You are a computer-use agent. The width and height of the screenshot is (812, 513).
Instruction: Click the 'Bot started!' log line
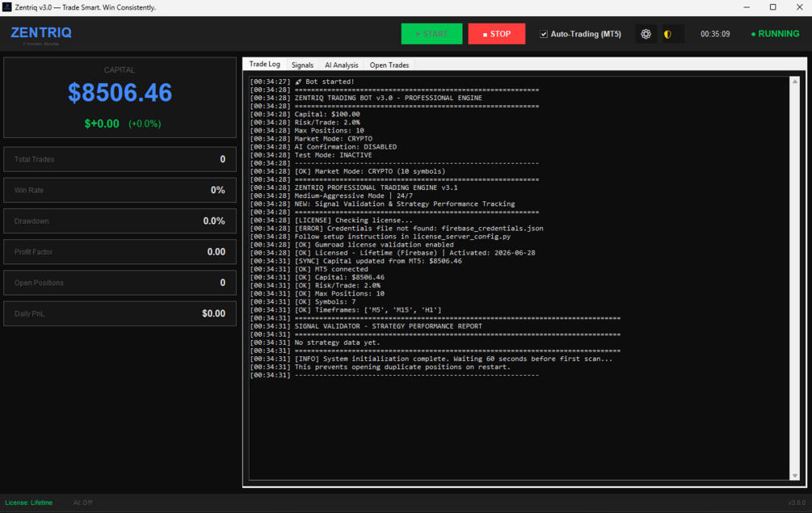(302, 82)
